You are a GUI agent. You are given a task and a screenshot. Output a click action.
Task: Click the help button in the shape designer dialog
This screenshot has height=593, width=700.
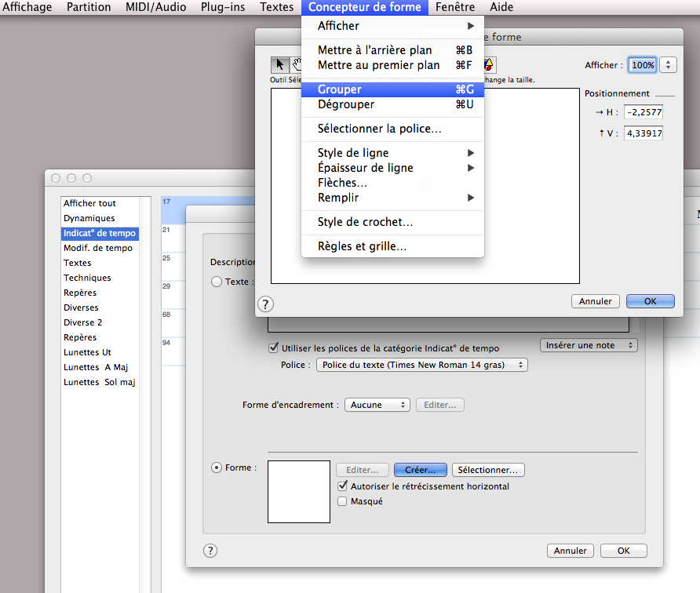(265, 304)
